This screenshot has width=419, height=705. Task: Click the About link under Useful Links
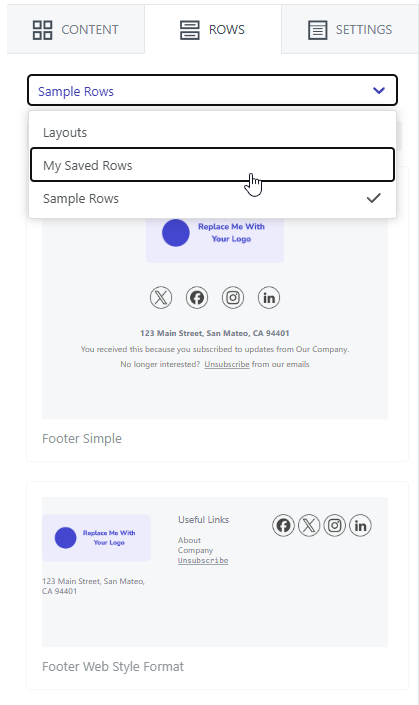(189, 540)
